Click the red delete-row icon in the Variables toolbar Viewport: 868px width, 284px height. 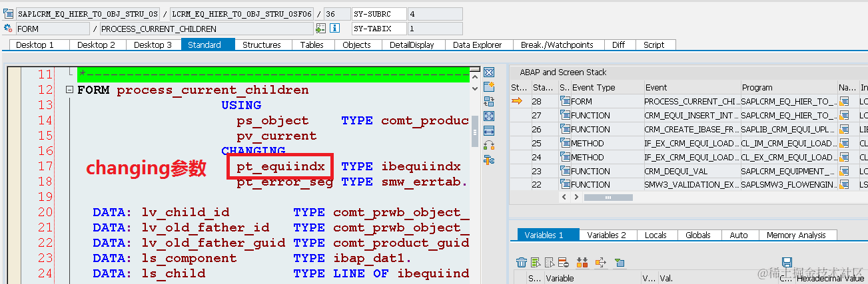point(563,263)
